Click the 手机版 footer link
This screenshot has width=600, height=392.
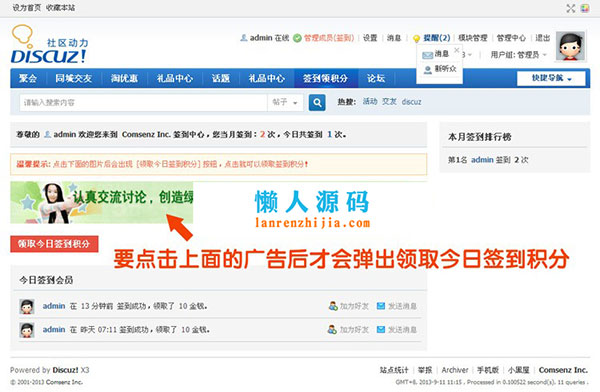[488, 370]
